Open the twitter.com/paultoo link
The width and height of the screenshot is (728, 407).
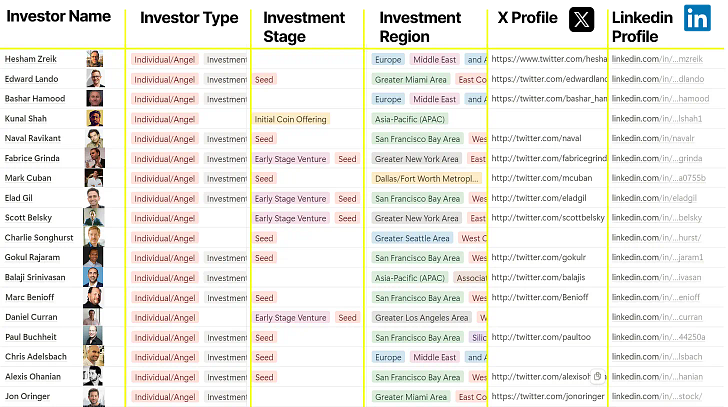(x=541, y=337)
